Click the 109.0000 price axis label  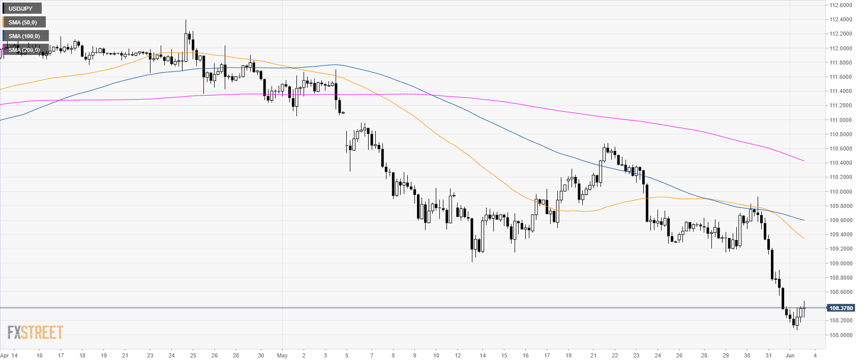[x=841, y=263]
